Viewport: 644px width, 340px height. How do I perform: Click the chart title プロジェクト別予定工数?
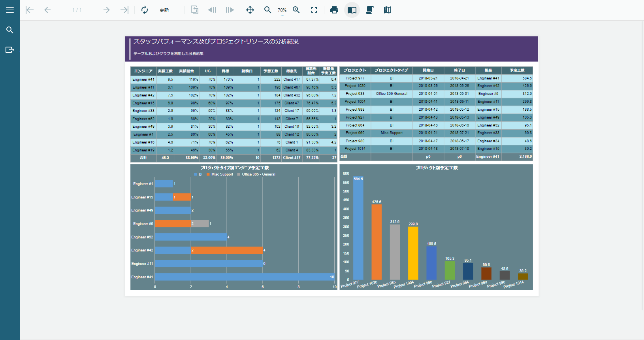click(x=437, y=168)
